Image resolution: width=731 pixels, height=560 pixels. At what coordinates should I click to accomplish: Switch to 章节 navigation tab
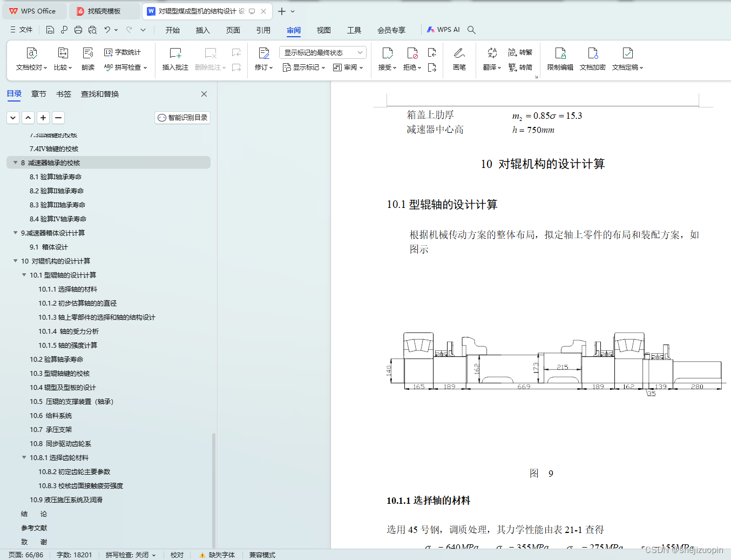coord(39,94)
